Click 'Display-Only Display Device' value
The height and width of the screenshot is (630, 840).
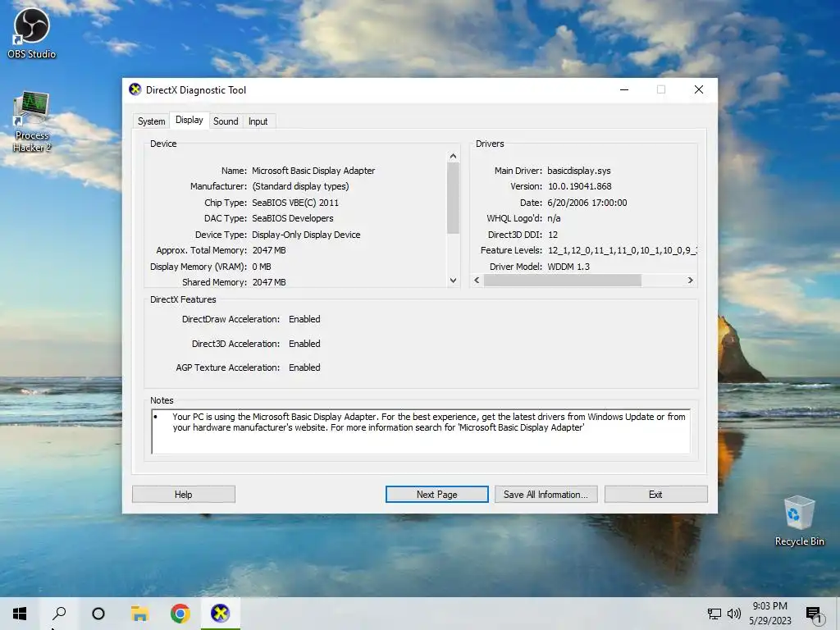pyautogui.click(x=306, y=235)
